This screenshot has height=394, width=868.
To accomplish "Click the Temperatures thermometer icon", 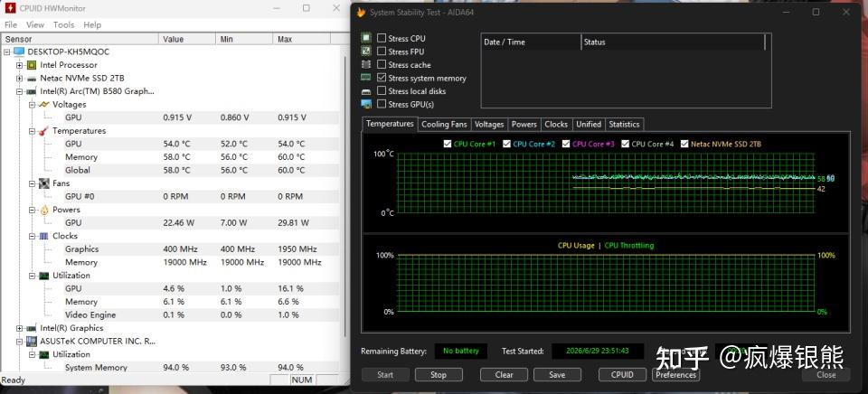I will pyautogui.click(x=44, y=131).
